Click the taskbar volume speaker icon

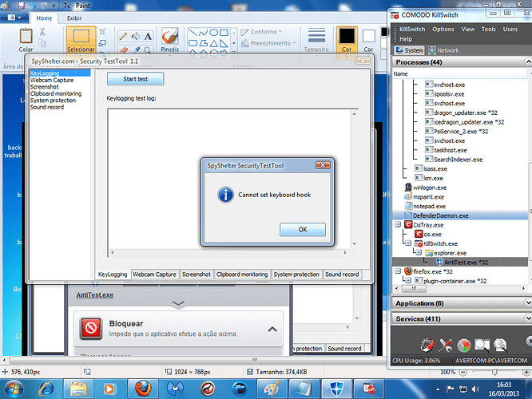click(x=475, y=389)
